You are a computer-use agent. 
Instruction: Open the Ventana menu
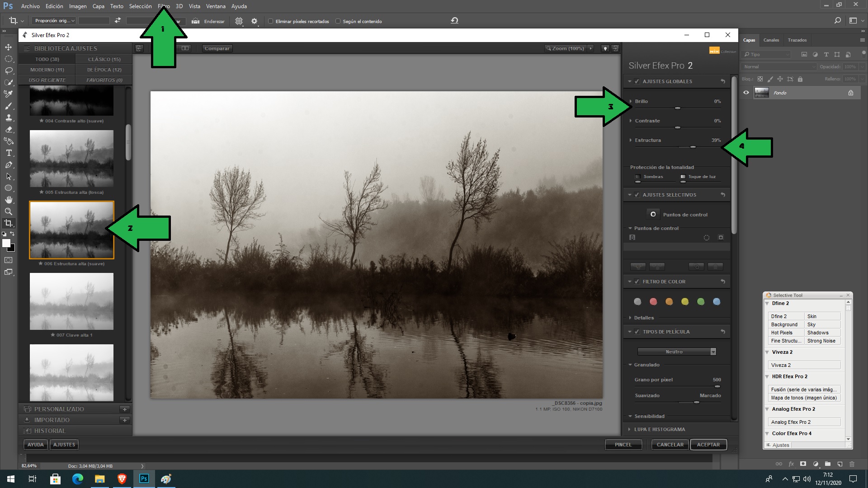pos(216,6)
